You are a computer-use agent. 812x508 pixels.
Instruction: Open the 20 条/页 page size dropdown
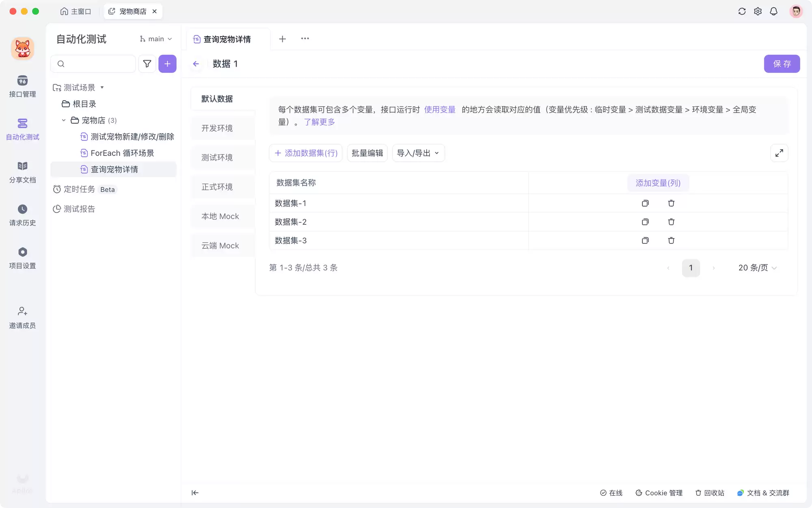(x=758, y=268)
